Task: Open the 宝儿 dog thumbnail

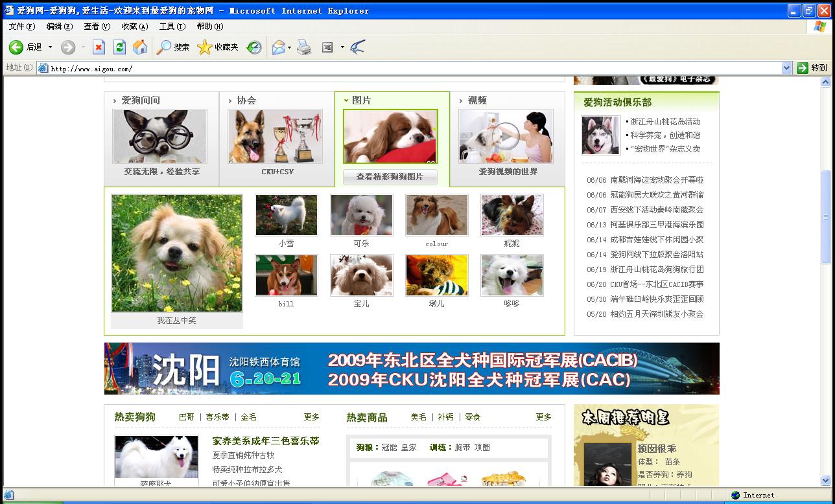Action: (362, 275)
